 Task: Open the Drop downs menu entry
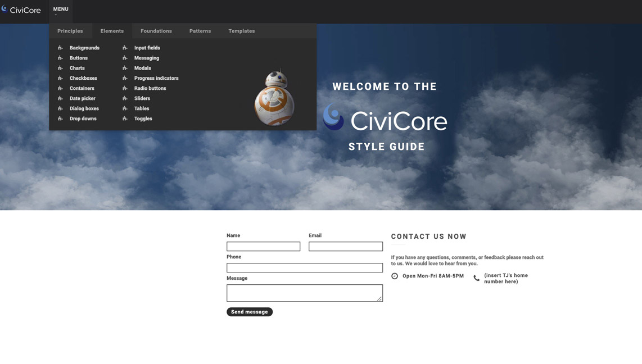click(x=83, y=119)
